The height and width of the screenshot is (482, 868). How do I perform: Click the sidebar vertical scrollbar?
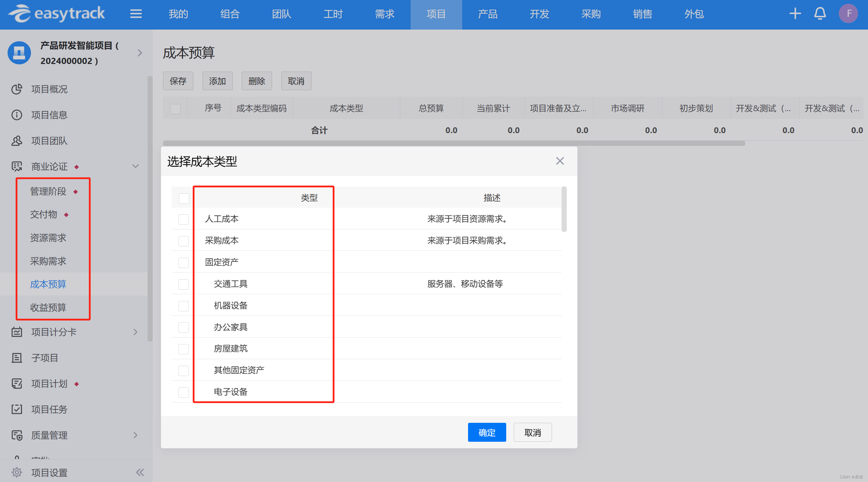pos(150,208)
